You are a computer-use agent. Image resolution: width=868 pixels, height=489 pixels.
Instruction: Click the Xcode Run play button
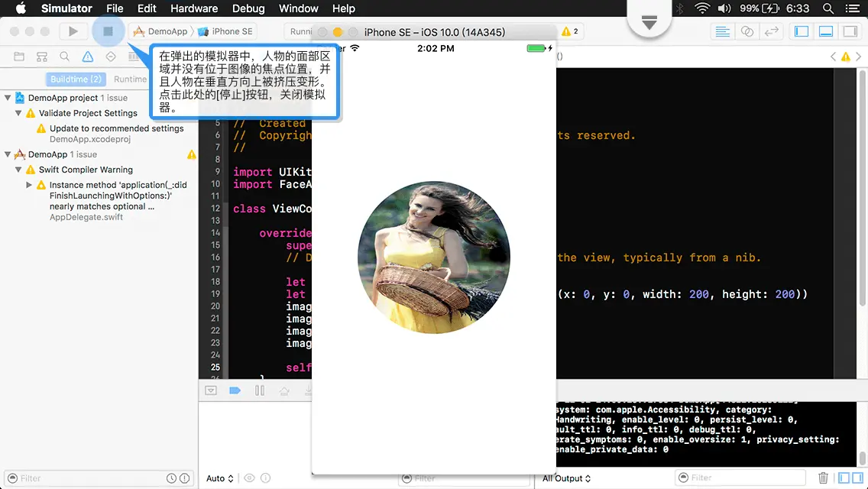(x=73, y=31)
